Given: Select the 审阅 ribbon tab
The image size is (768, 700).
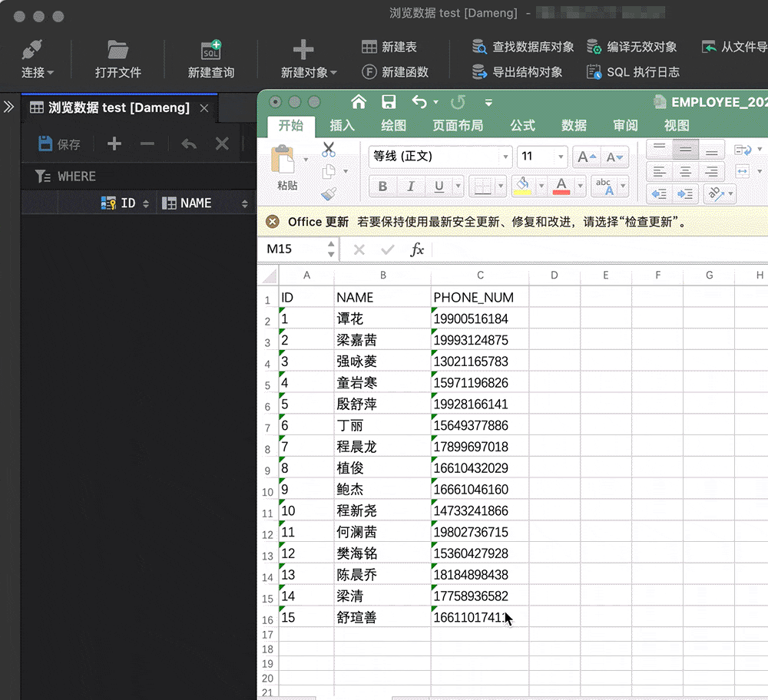Looking at the screenshot, I should click(x=625, y=126).
